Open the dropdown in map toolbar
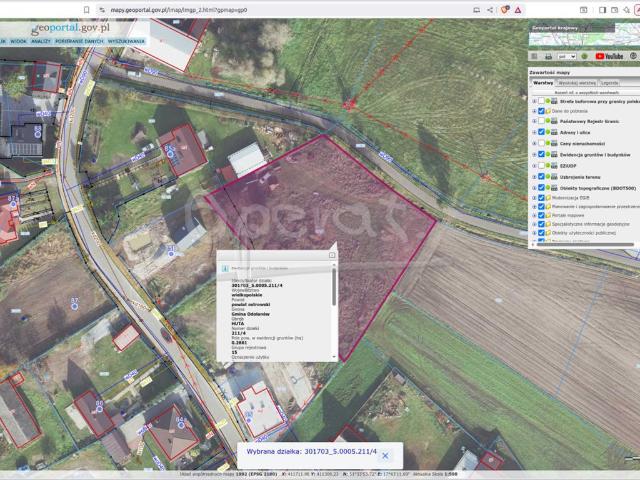 coord(567,56)
